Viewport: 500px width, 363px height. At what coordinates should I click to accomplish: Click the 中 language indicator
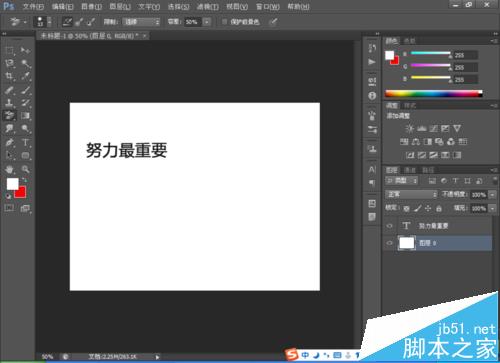[x=305, y=355]
